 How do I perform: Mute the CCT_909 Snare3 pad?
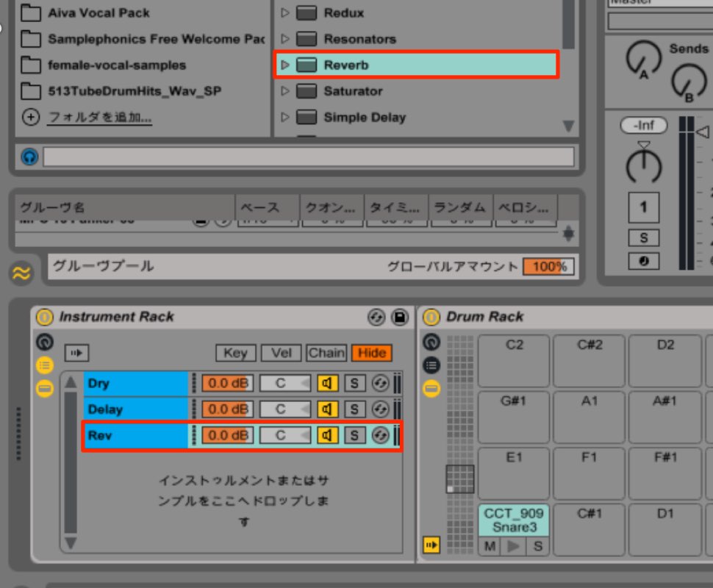(490, 545)
